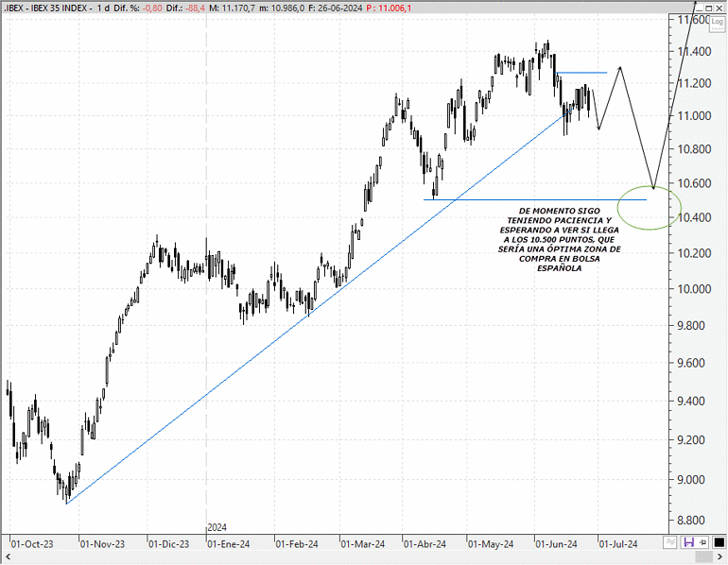
Task: Click the '01-Ene-24' date axis label
Action: point(229,544)
